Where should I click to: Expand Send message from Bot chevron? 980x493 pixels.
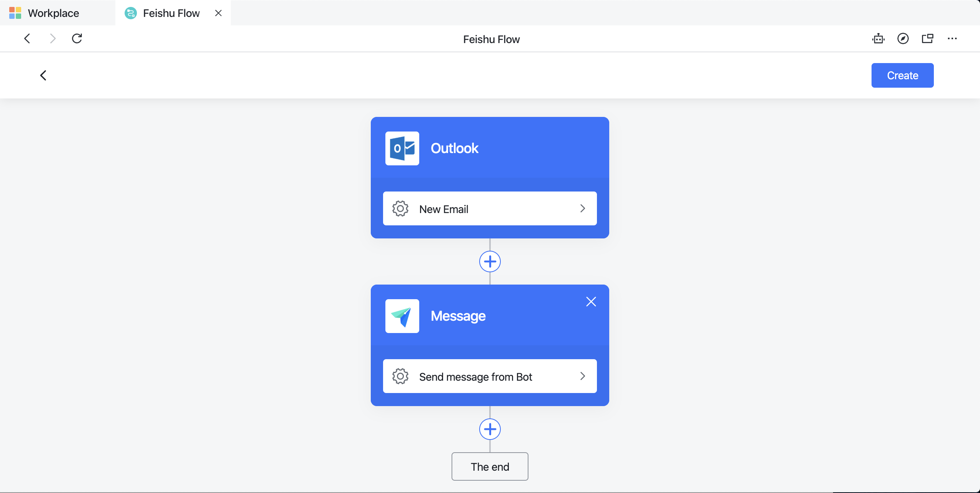tap(583, 376)
